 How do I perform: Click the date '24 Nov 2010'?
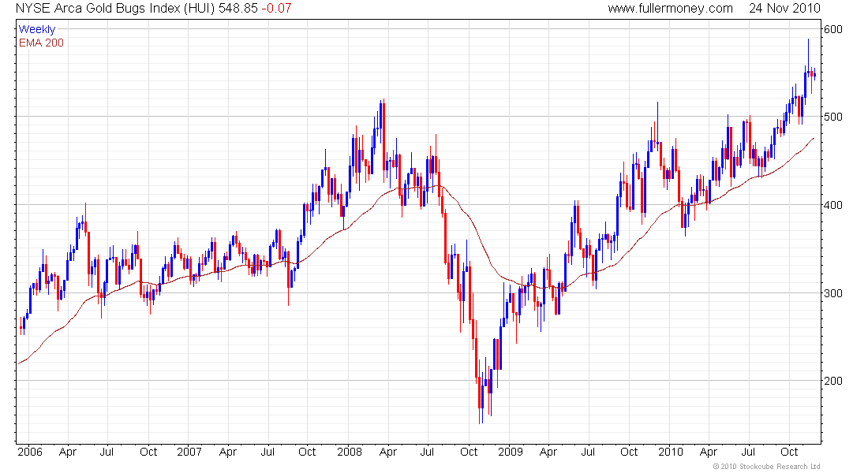pos(784,9)
